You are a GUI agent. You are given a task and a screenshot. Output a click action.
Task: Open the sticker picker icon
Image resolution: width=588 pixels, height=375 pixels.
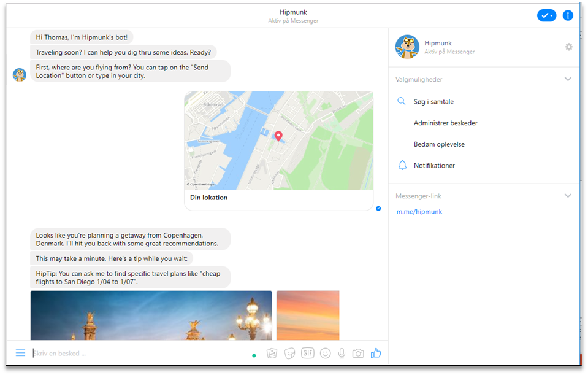click(x=289, y=354)
